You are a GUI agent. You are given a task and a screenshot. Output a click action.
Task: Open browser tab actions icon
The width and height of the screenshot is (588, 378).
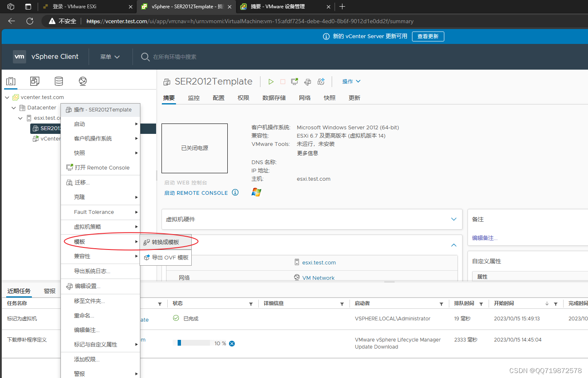(28, 6)
